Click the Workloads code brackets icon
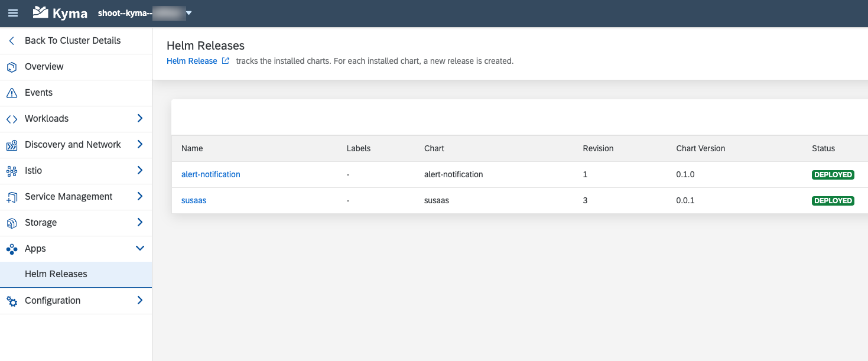This screenshot has width=868, height=361. pos(12,119)
